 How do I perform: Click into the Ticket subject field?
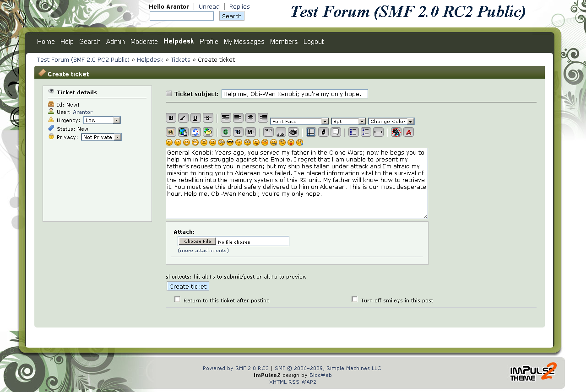coord(295,94)
